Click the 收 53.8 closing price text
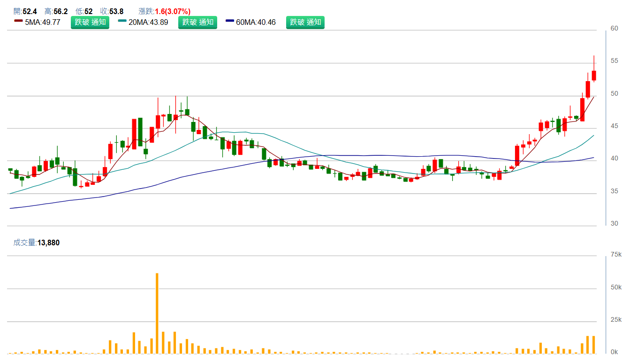637x364 pixels. [x=112, y=11]
